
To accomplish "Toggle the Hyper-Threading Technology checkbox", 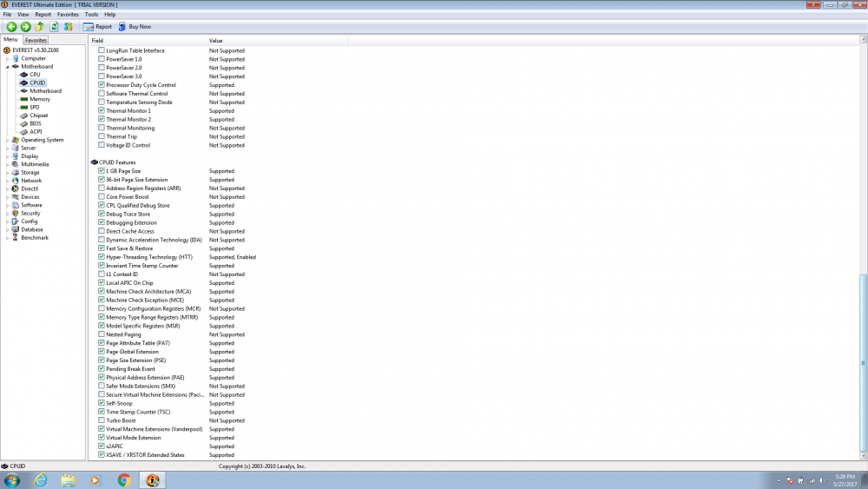I will (x=102, y=256).
